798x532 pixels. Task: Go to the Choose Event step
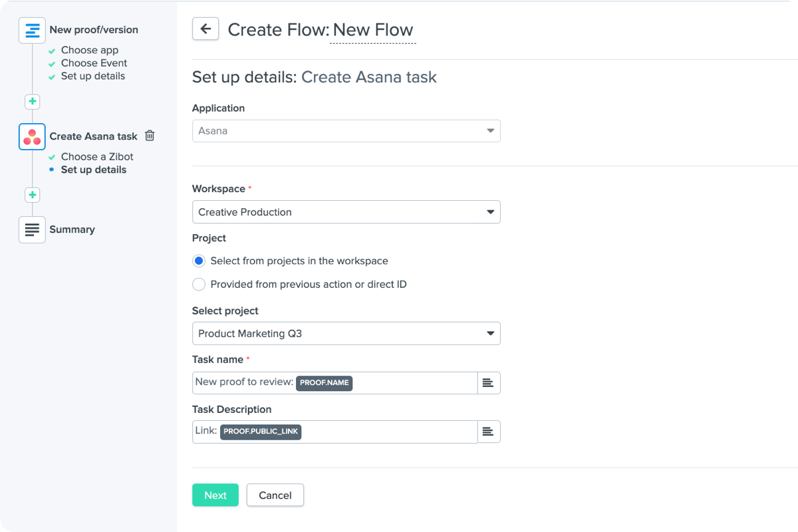coord(94,63)
